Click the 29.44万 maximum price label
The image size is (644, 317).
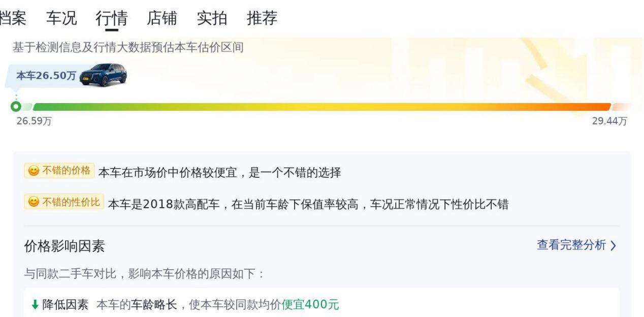pos(609,121)
